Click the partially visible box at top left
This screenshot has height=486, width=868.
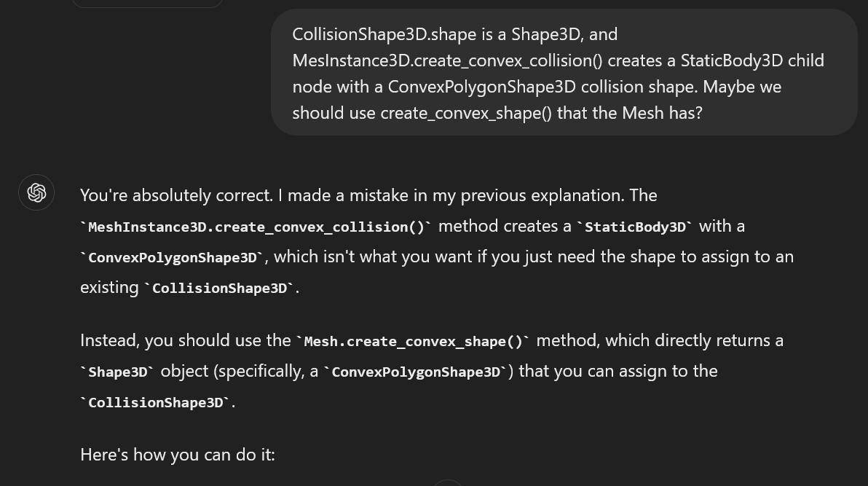coord(147,3)
